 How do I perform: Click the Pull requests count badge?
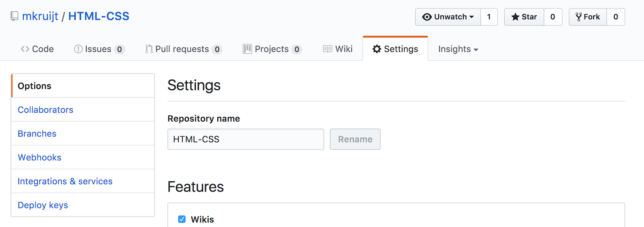coord(217,50)
